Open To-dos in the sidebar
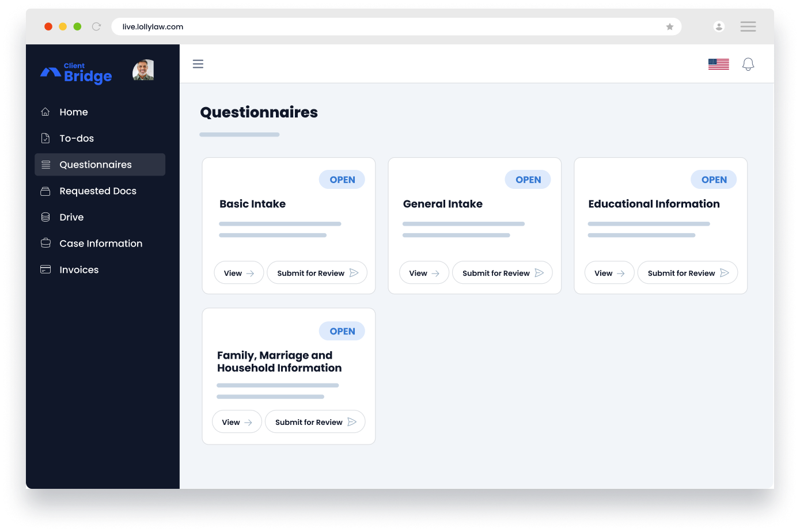The width and height of the screenshot is (800, 532). click(x=76, y=138)
